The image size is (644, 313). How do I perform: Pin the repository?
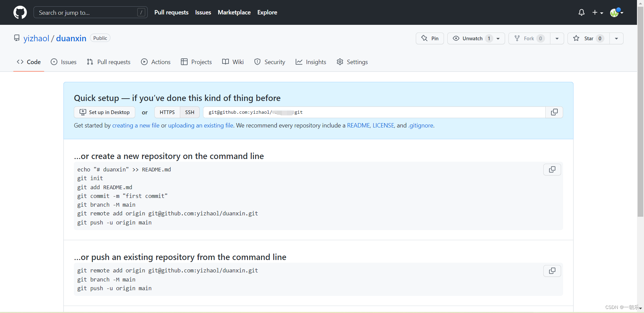click(x=430, y=38)
